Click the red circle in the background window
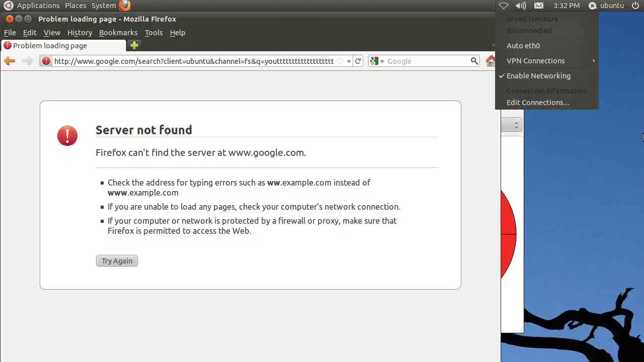644x362 pixels. (509, 235)
